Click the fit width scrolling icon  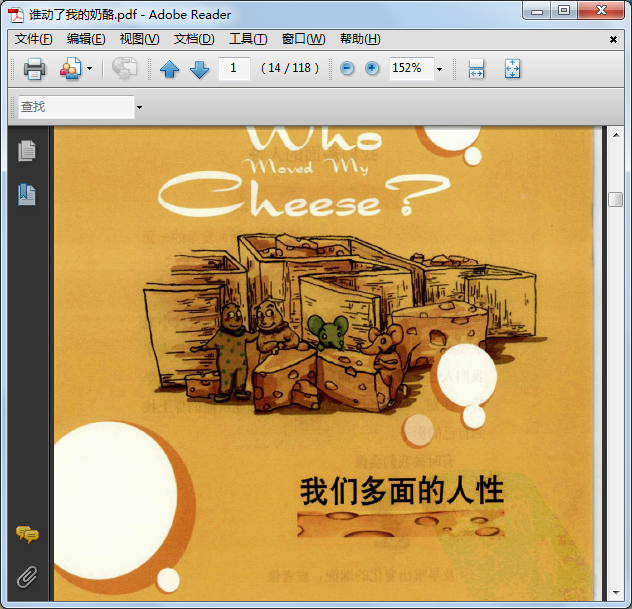pos(476,69)
